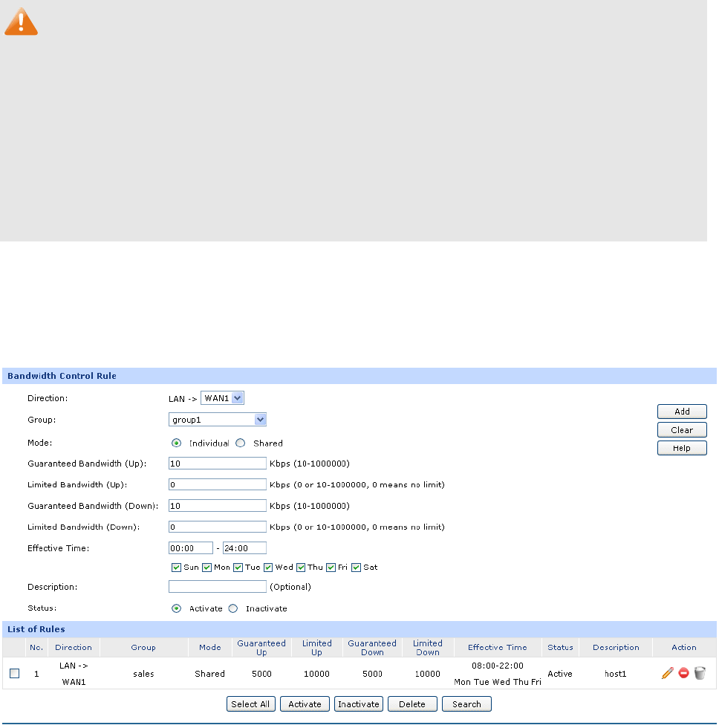Viewport: 719px width, 728px height.
Task: Uncheck the Sat day checkbox
Action: pos(356,568)
